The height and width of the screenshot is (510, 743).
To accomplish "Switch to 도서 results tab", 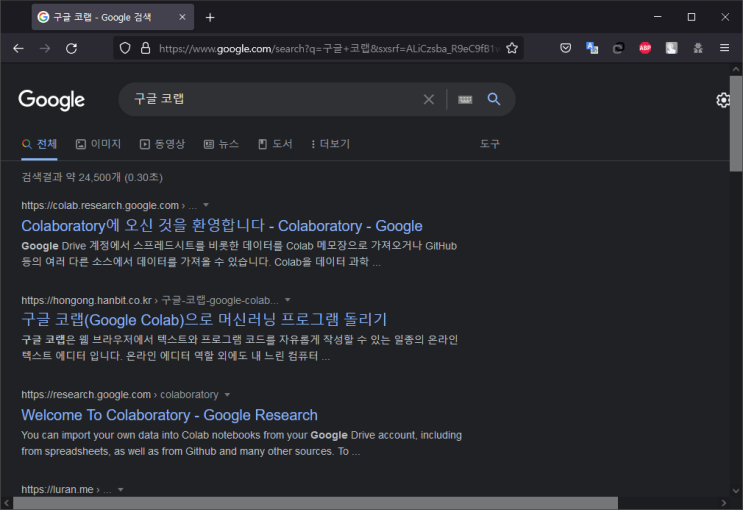I will 275,144.
